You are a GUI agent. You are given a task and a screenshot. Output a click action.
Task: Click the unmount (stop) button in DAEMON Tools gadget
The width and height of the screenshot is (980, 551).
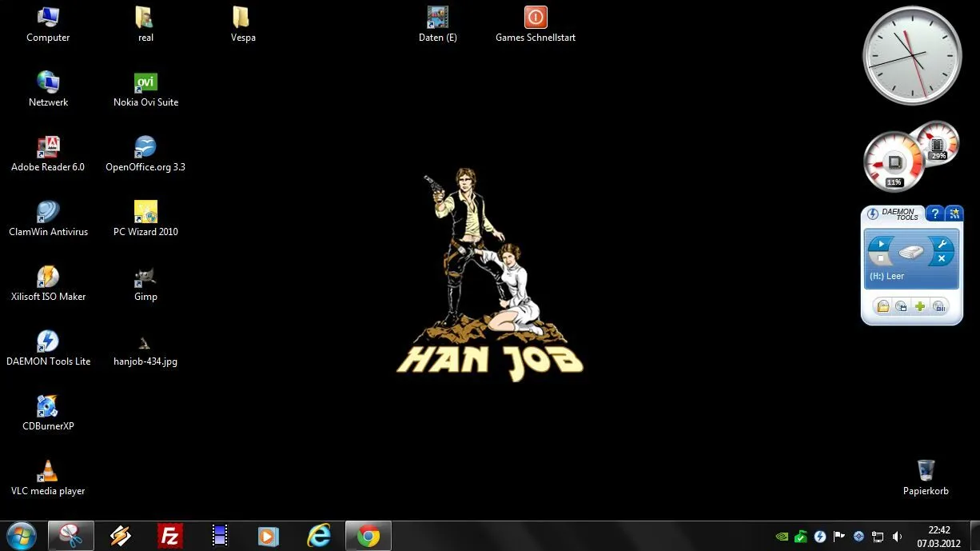coord(881,258)
